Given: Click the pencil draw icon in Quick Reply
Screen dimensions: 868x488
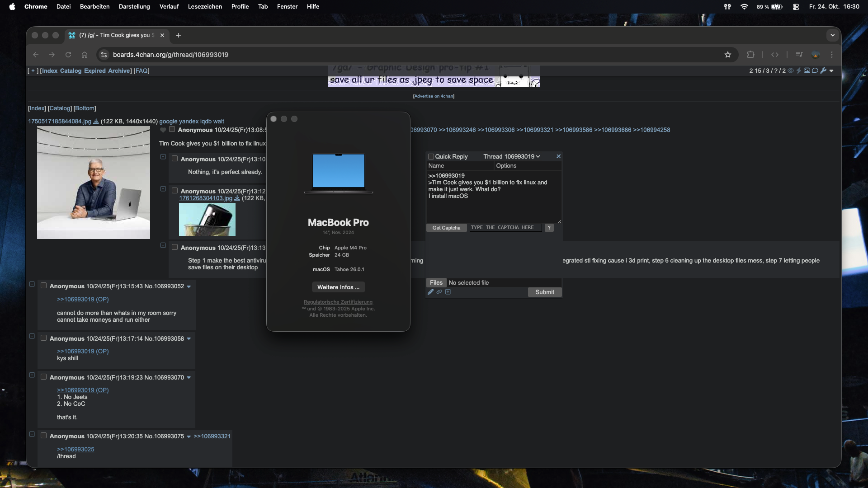Looking at the screenshot, I should click(430, 292).
